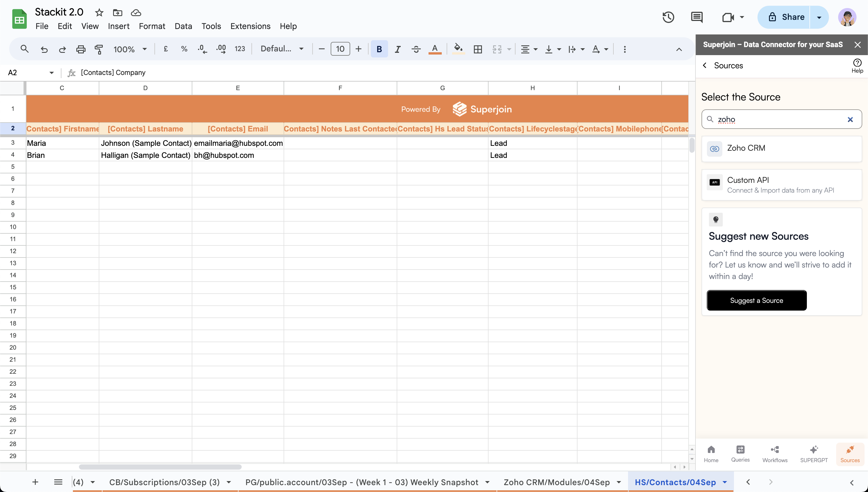Open version history clock icon
This screenshot has width=868, height=492.
tap(668, 17)
